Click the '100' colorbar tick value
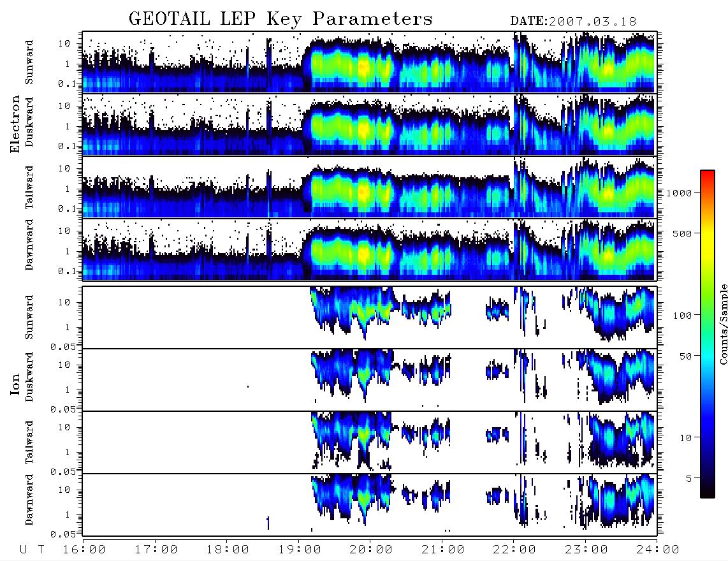The height and width of the screenshot is (561, 728). click(x=683, y=316)
